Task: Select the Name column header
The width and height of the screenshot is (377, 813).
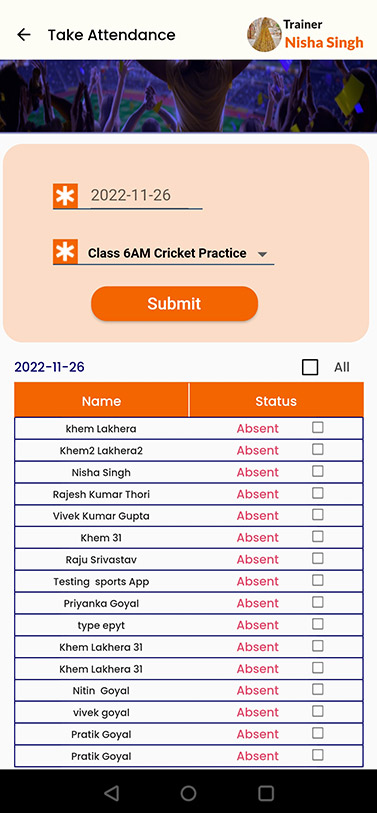Action: pos(102,401)
